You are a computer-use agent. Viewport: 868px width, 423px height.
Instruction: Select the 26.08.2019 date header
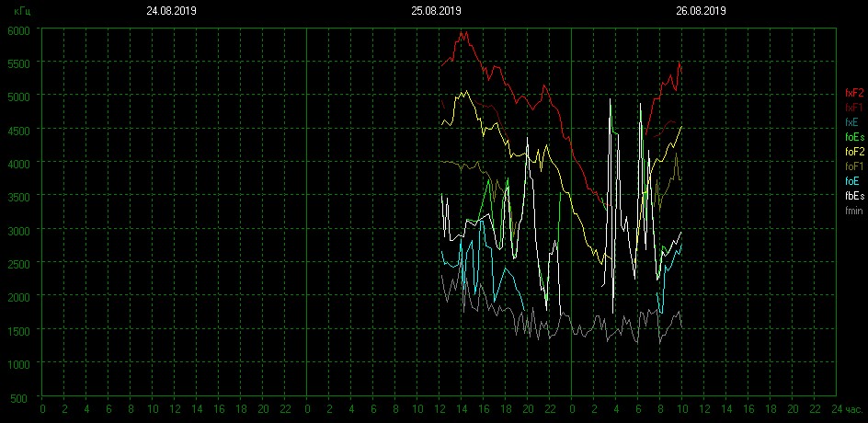[x=701, y=11]
